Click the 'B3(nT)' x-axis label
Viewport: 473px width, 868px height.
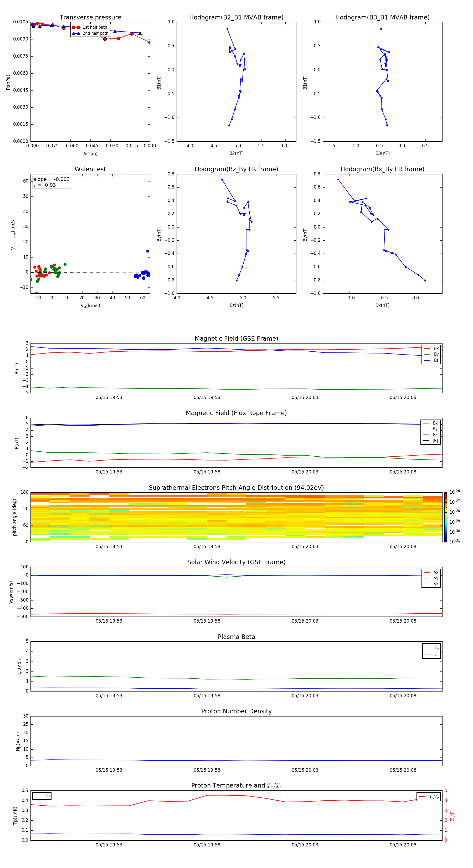point(382,153)
